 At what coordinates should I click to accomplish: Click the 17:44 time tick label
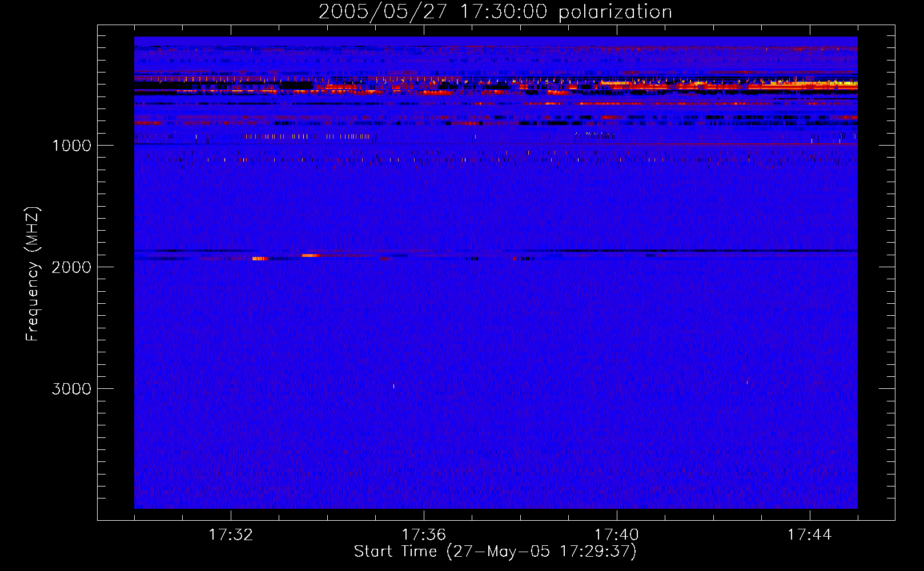[x=810, y=534]
